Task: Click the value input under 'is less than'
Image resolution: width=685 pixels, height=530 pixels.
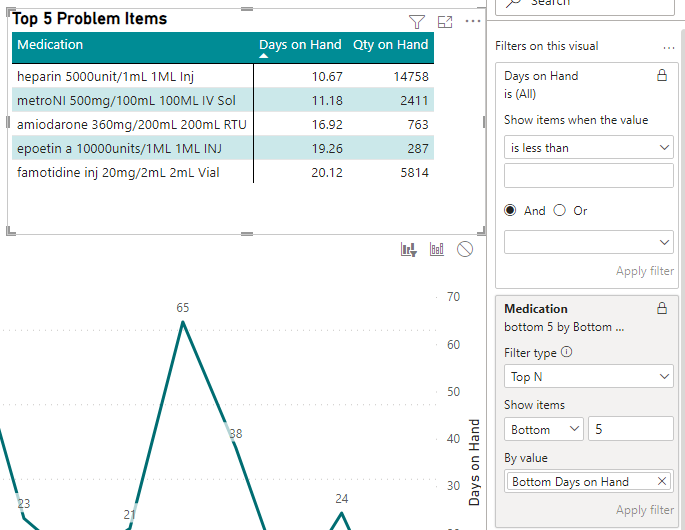Action: (x=588, y=176)
